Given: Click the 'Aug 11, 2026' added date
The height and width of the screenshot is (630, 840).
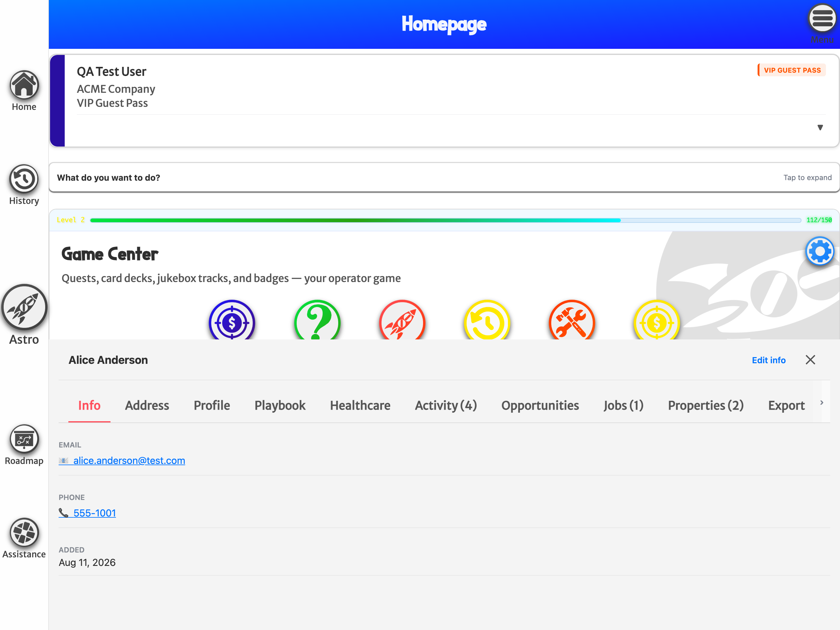Looking at the screenshot, I should coord(87,563).
